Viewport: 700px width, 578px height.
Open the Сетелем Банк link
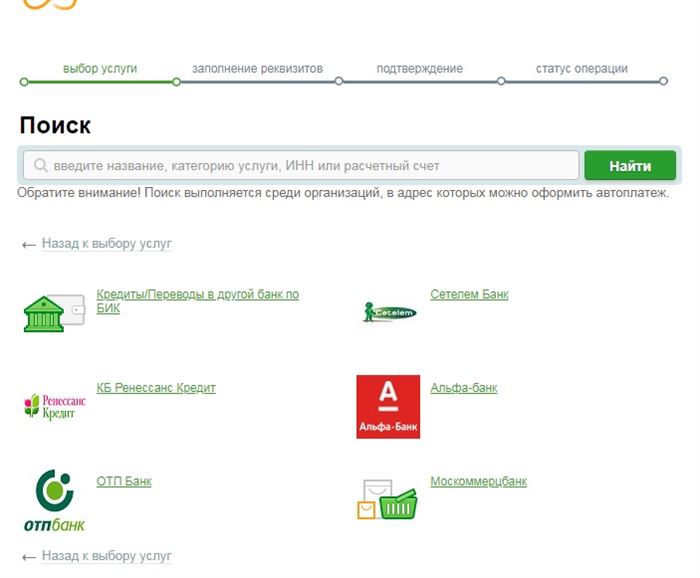(469, 295)
